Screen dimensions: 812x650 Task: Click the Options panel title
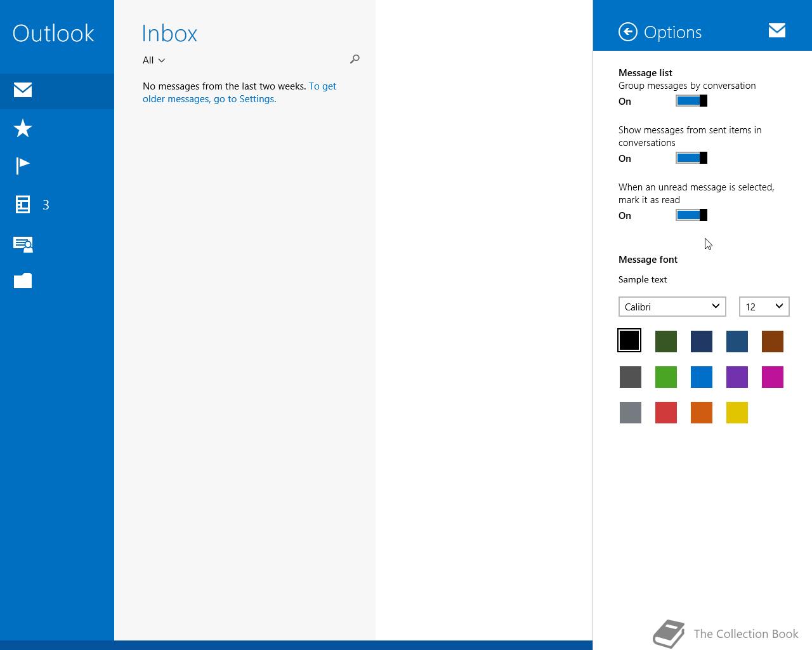click(x=672, y=32)
